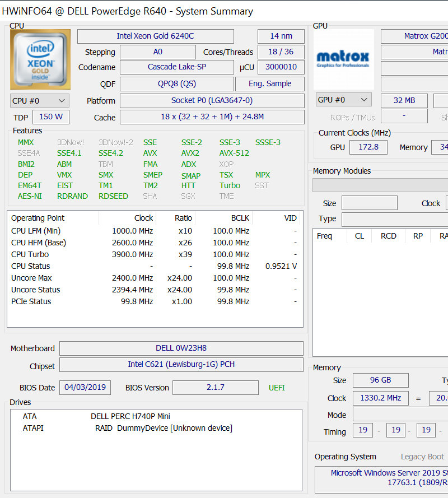Click the Cores/Threads value 18 / 36
448x498 pixels.
281,52
